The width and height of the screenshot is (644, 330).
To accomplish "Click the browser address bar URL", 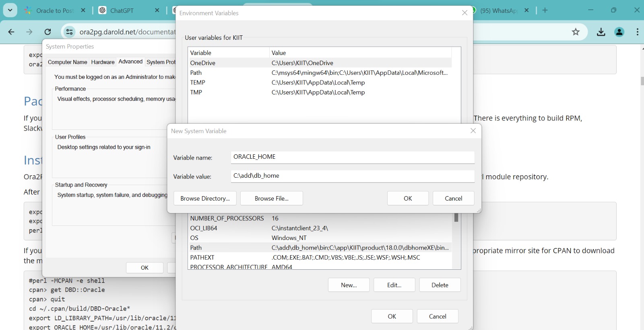I will (128, 32).
